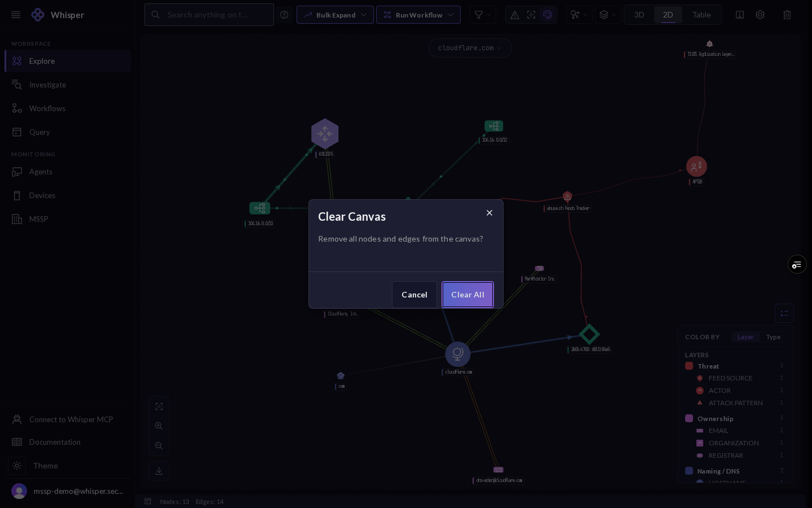Select the dns-admin@cloudflare.com email node
The width and height of the screenshot is (812, 508).
tap(498, 470)
